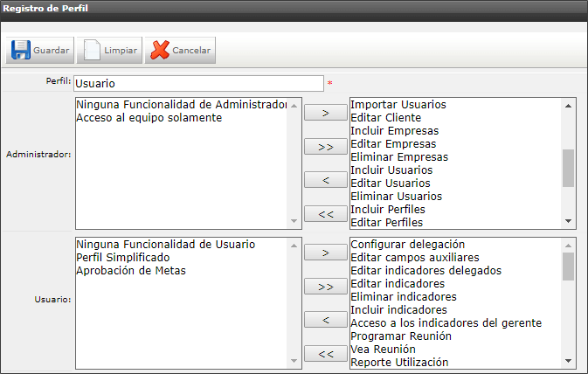Select "Incluir Perfiles" entry

pos(388,210)
